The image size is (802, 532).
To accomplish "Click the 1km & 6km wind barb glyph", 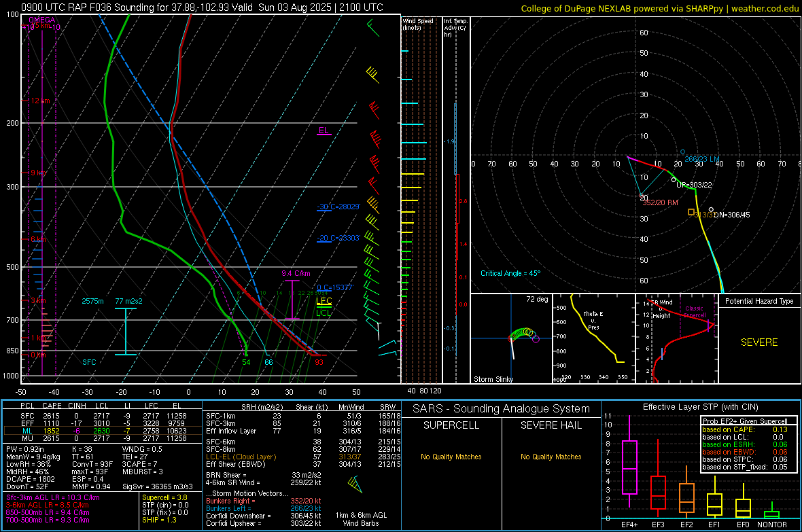I will (x=354, y=483).
